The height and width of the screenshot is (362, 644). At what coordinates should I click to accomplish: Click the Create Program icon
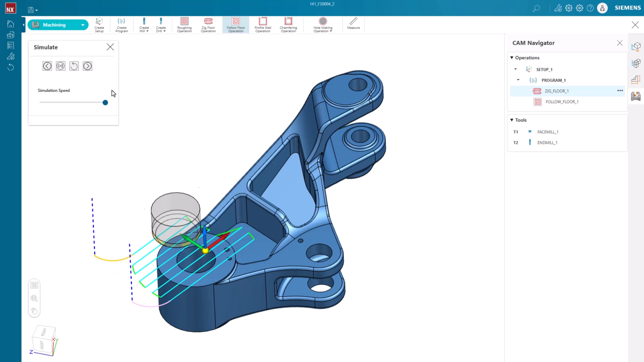tap(121, 24)
